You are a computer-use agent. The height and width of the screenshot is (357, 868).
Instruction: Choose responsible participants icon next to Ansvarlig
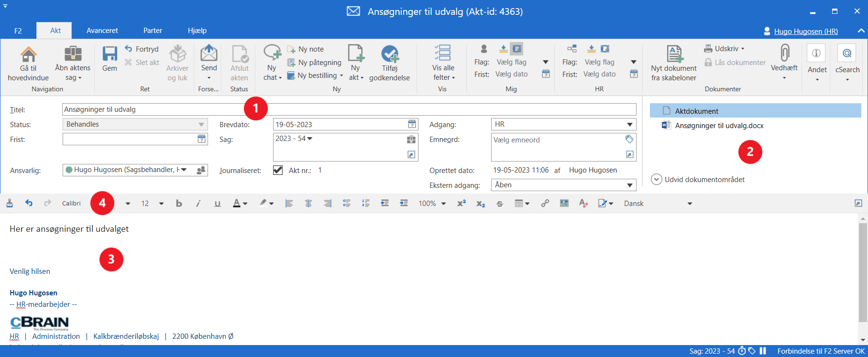(201, 170)
